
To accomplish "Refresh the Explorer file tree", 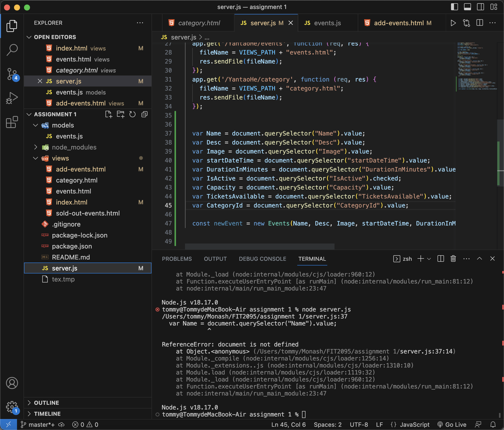I will pyautogui.click(x=132, y=114).
